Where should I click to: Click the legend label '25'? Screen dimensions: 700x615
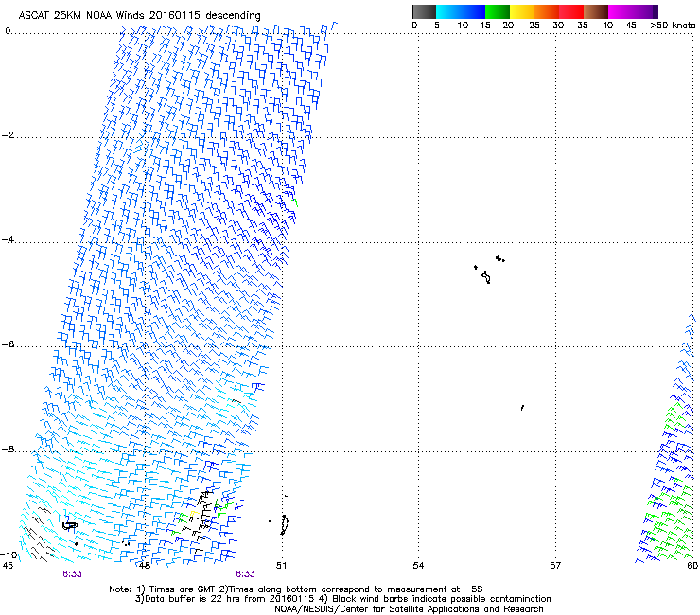tap(534, 26)
